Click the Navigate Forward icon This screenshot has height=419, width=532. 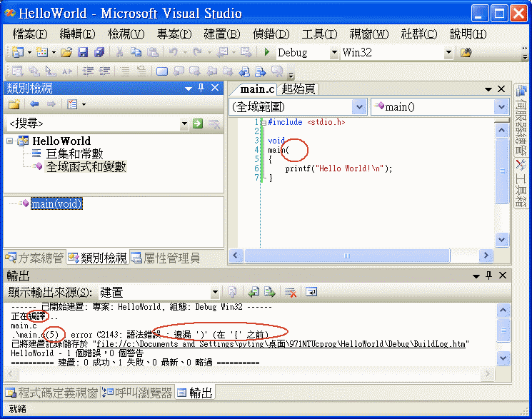point(246,52)
